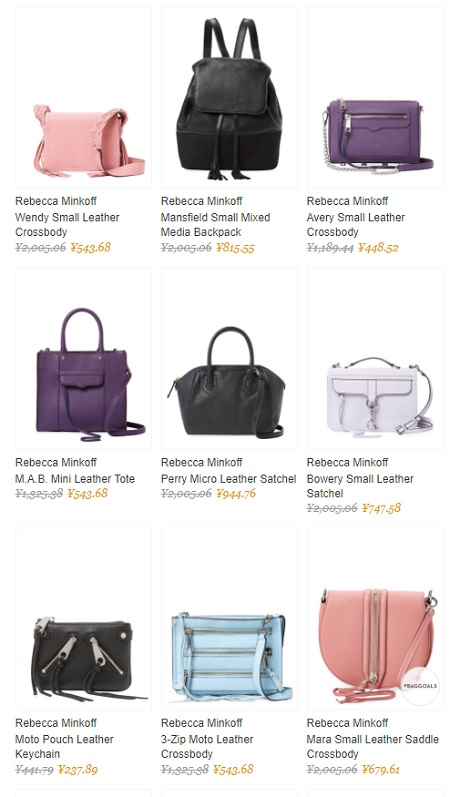Open Mansfield Small Mixed Media Backpack link
Viewport: 450px width, 797px height.
(x=216, y=225)
